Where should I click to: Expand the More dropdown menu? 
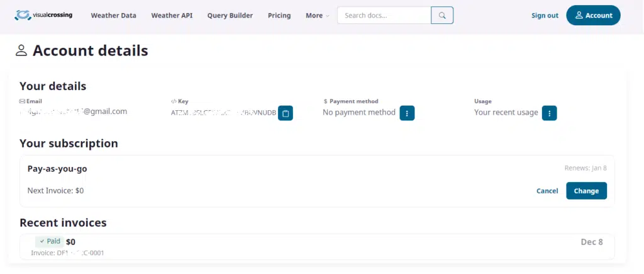tap(317, 16)
